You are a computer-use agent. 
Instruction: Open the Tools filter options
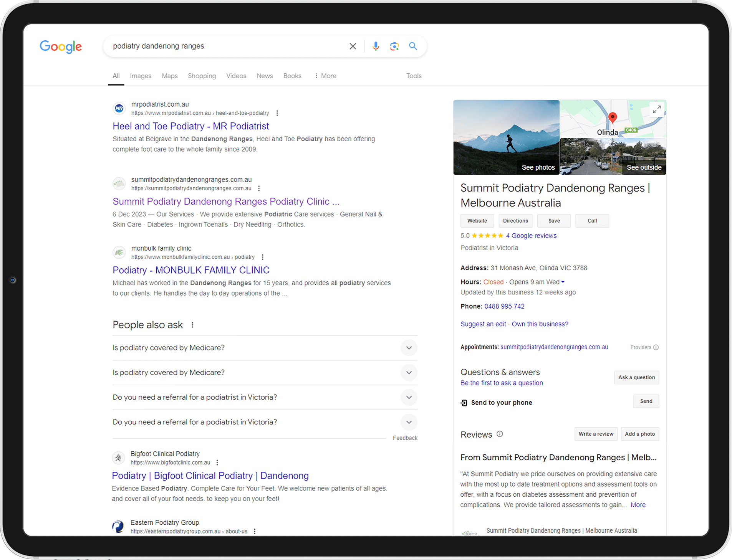[x=414, y=76]
